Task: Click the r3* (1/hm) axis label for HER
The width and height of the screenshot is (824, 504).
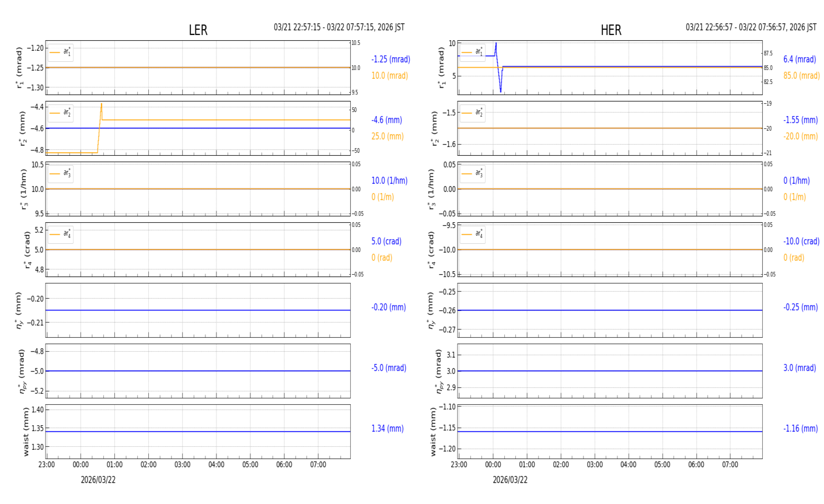Action: 432,189
